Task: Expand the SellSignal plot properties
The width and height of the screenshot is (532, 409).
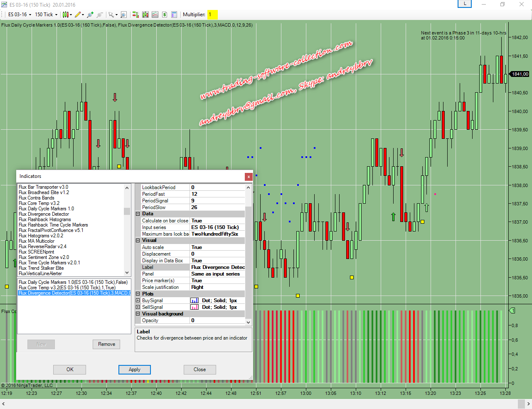Action: click(138, 307)
